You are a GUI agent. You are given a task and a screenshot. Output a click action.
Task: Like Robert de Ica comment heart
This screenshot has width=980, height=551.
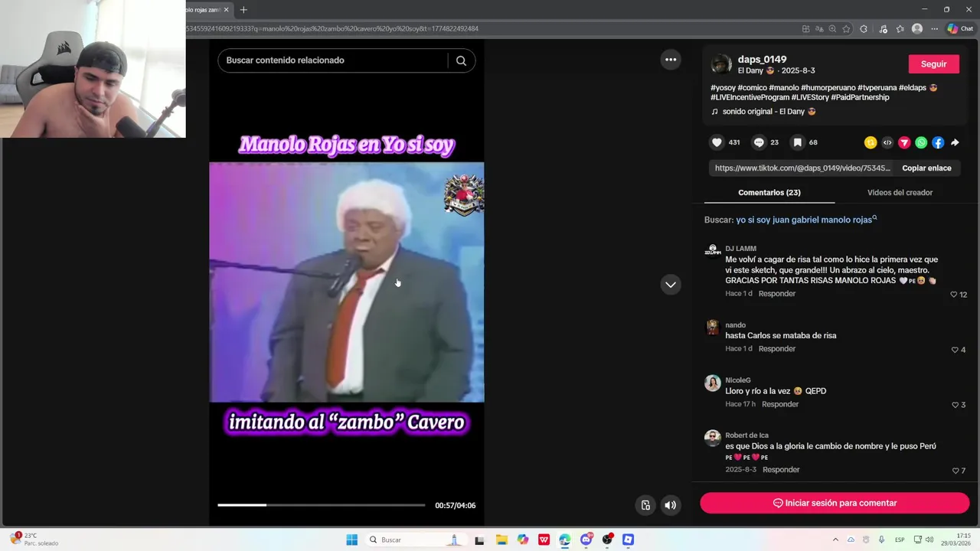955,471
